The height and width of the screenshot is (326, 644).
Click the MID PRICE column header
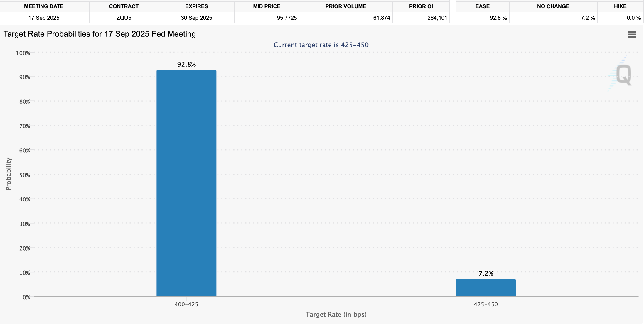(x=267, y=6)
